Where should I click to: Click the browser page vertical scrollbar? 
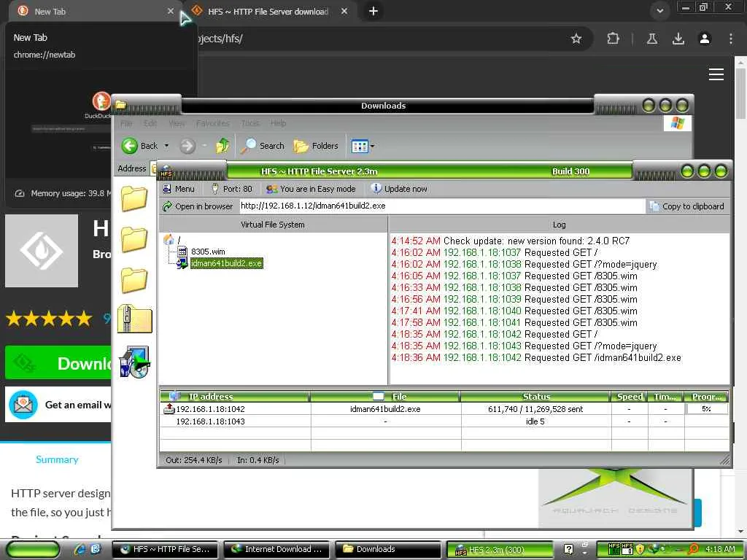click(740, 93)
